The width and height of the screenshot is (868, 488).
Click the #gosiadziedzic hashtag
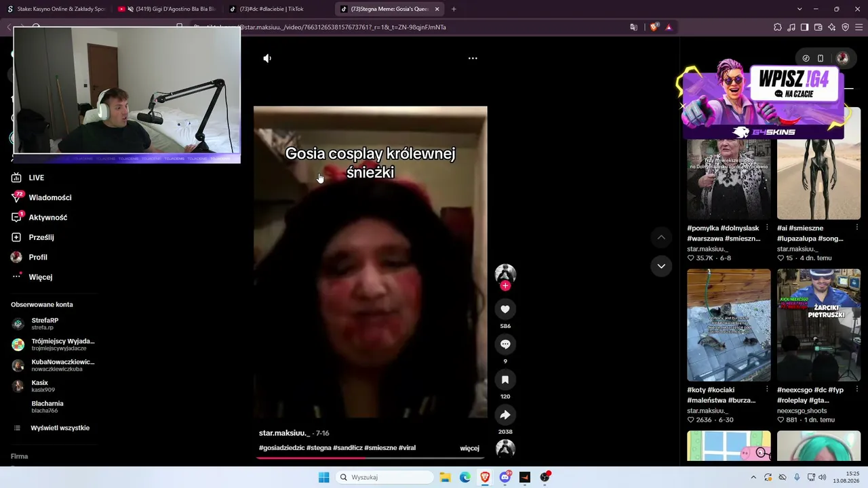click(x=281, y=448)
